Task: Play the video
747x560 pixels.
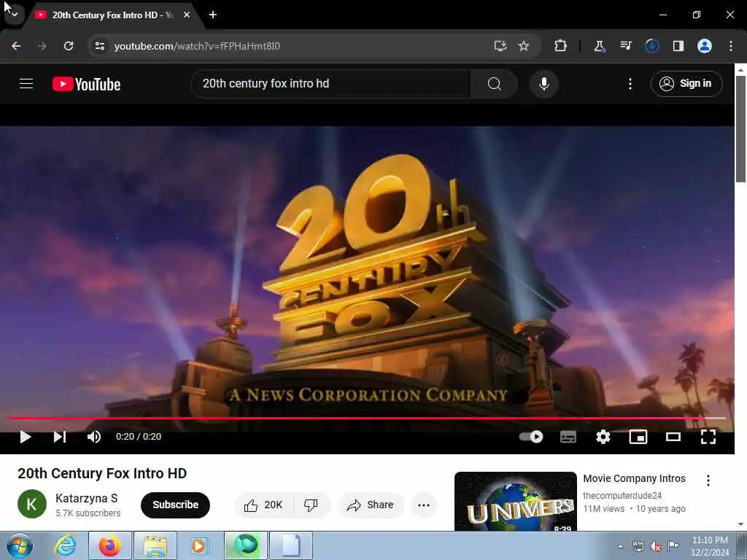Action: click(x=26, y=437)
